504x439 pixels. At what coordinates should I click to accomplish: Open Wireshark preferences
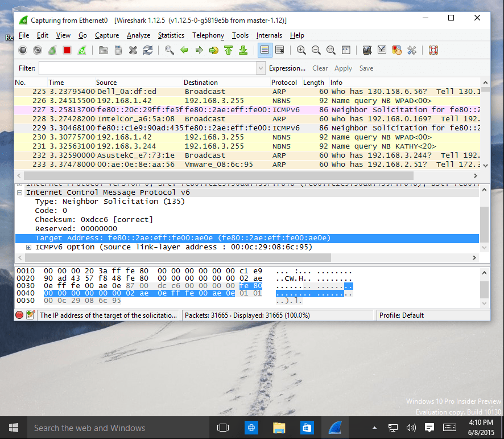pyautogui.click(x=411, y=50)
